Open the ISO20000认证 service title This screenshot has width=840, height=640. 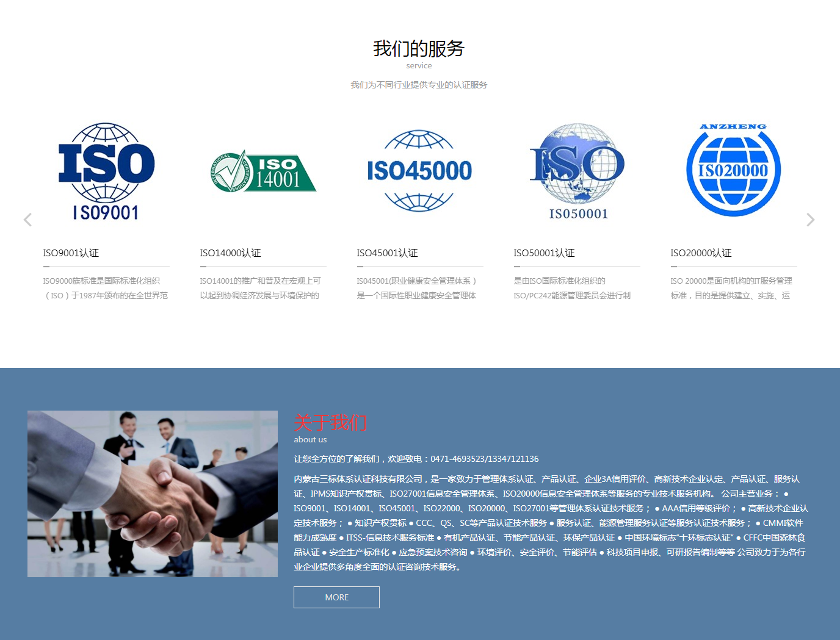pos(701,253)
